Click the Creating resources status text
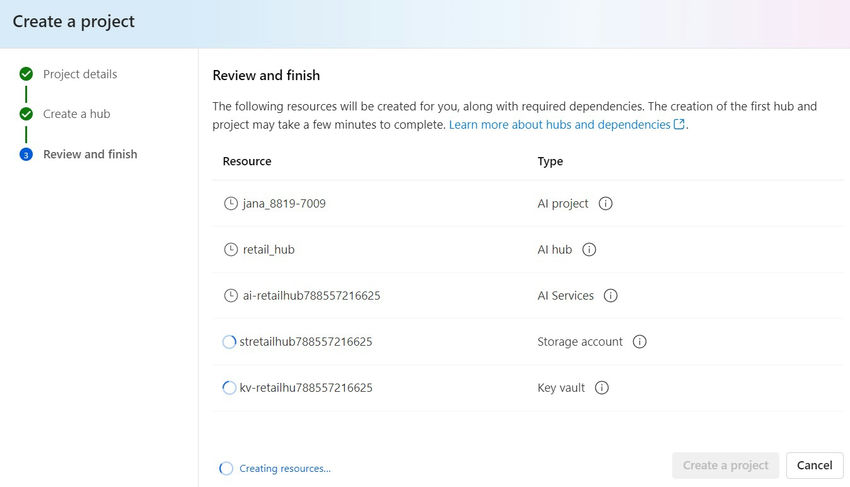Viewport: 850px width, 487px height. point(285,468)
